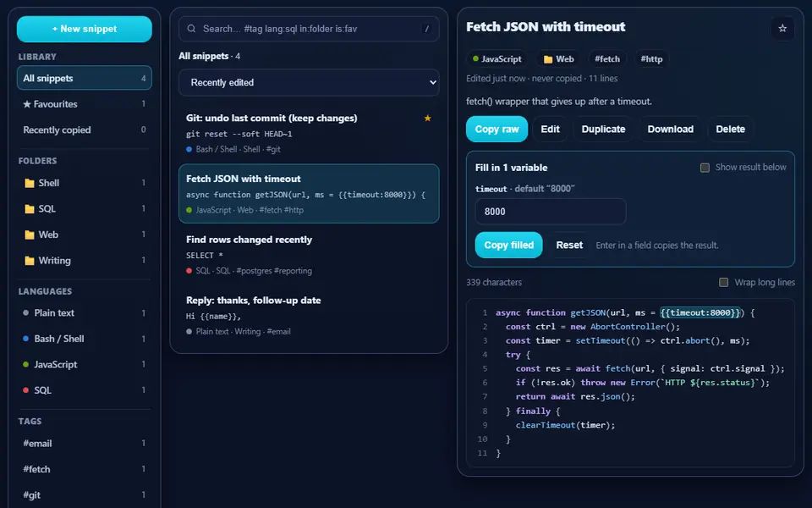This screenshot has height=508, width=812.
Task: Click the highlighted {{timeout:8000}} variable in code
Action: click(x=700, y=312)
